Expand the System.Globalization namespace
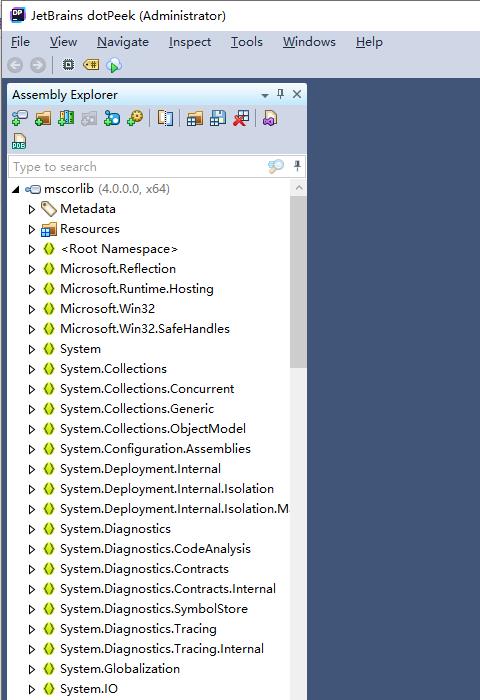Screen dimensions: 480x700 (31, 669)
